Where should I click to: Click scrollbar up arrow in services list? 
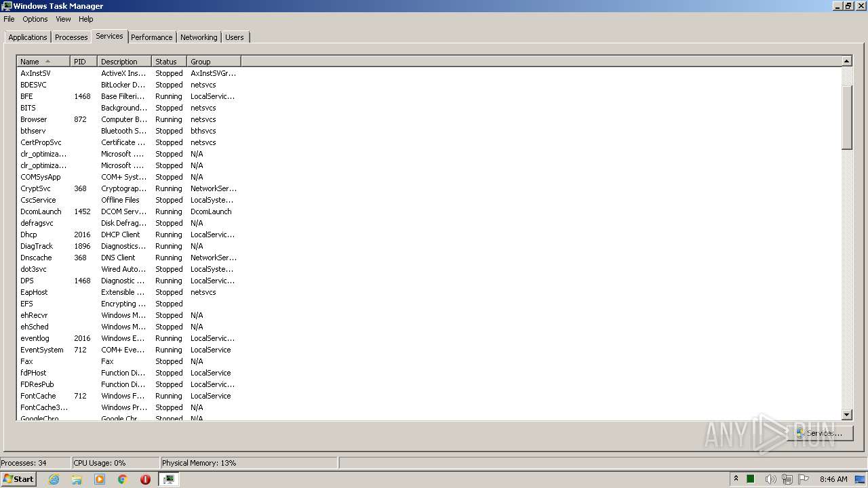coord(846,61)
